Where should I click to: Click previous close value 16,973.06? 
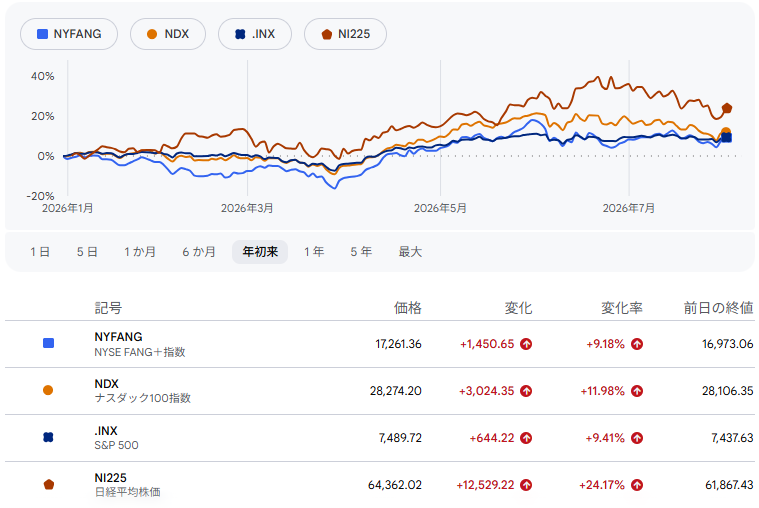click(728, 344)
